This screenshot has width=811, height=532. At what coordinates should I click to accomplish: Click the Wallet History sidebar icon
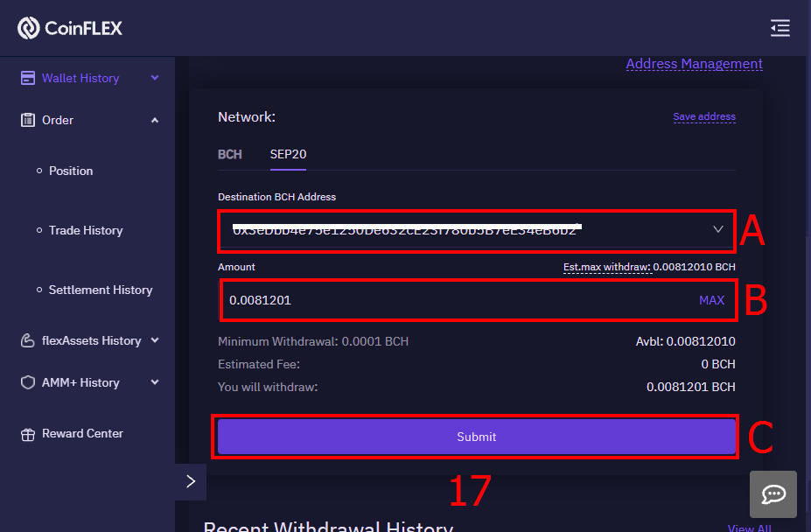point(28,78)
